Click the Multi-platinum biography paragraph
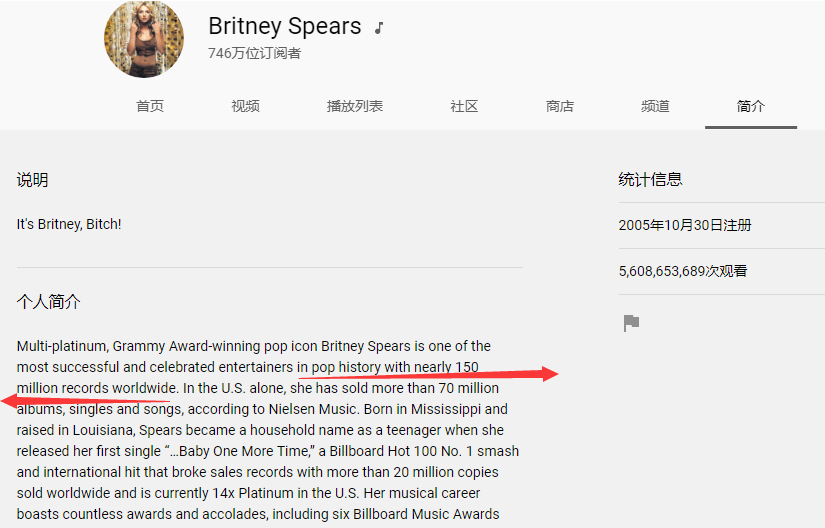Screen dimensions: 825x528 pyautogui.click(x=268, y=430)
